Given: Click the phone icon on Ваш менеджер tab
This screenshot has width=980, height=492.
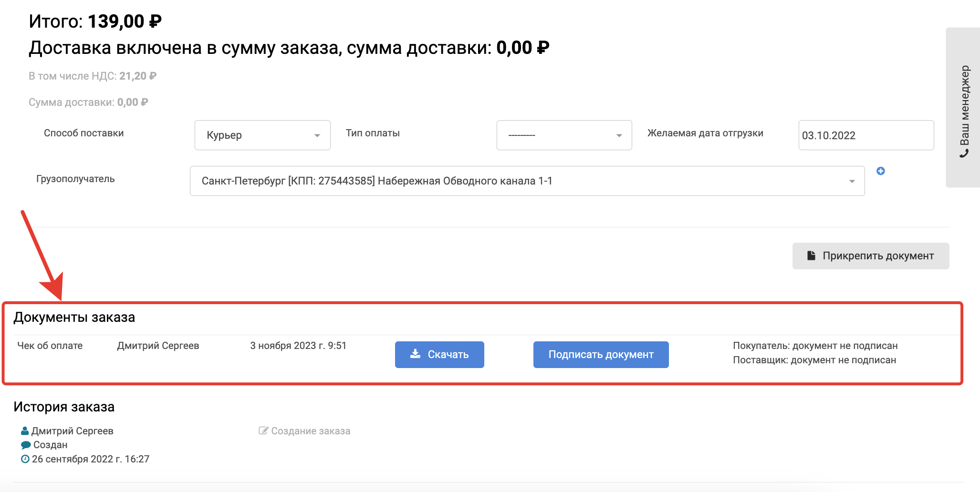Looking at the screenshot, I should coord(964,154).
